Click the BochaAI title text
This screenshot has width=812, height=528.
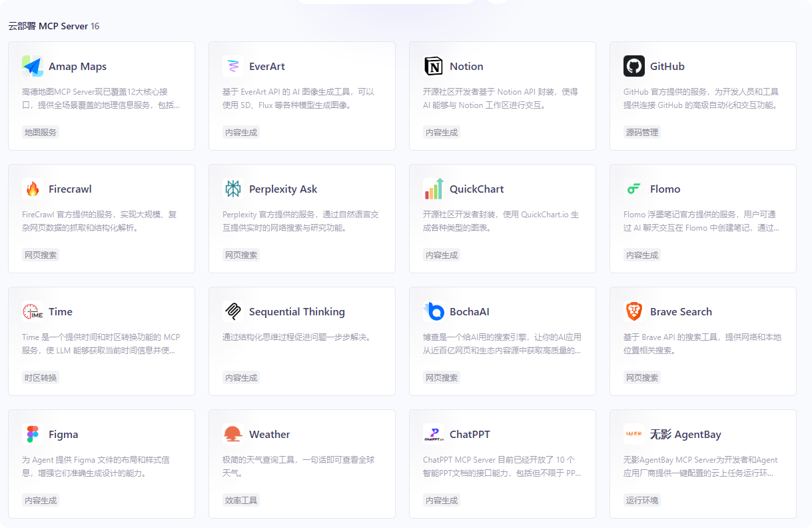pos(470,312)
